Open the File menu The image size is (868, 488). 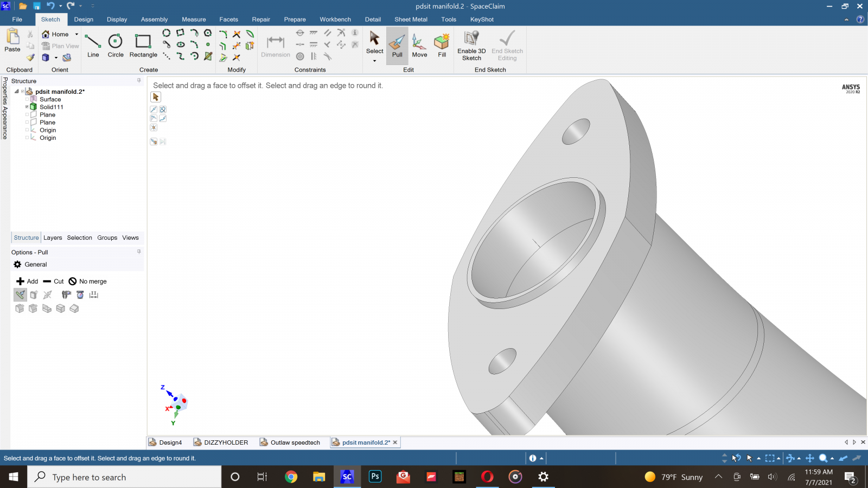pos(17,20)
